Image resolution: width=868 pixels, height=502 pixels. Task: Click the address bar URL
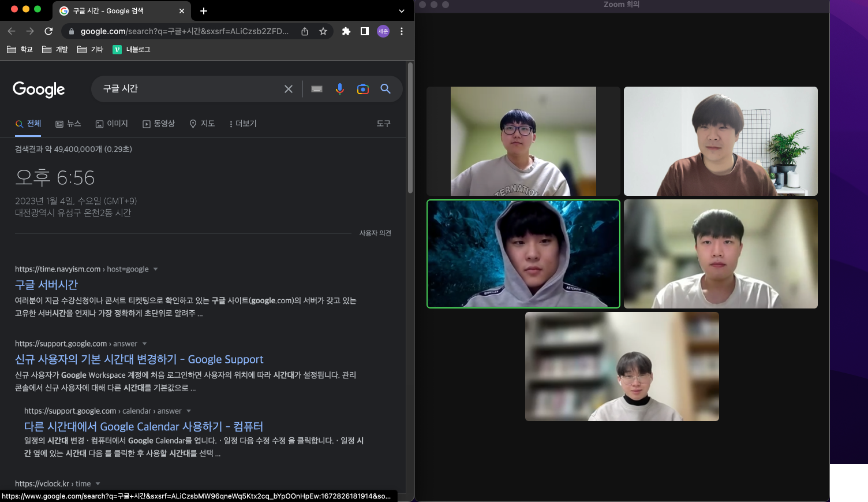tap(185, 31)
